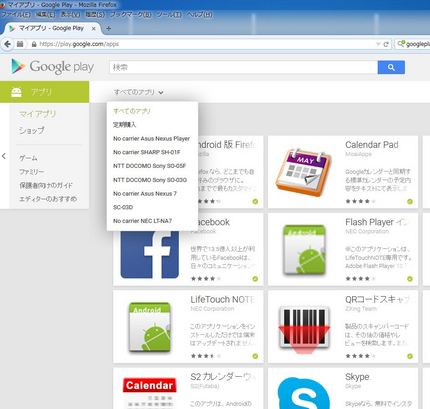The height and width of the screenshot is (409, 430).
Task: Click the NEC Corporation developer name under LifeTouch NOTE
Action: [x=212, y=309]
